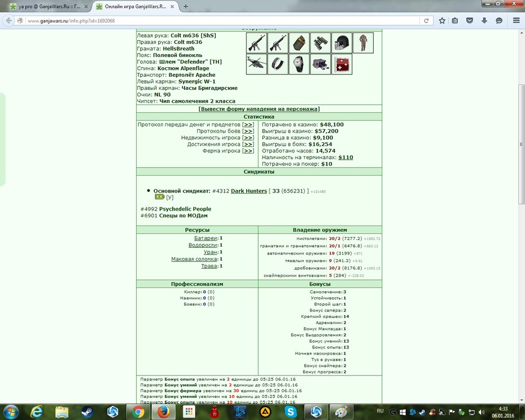Click the brigadier watch icon
Screen dimensions: 525x420
point(299,64)
